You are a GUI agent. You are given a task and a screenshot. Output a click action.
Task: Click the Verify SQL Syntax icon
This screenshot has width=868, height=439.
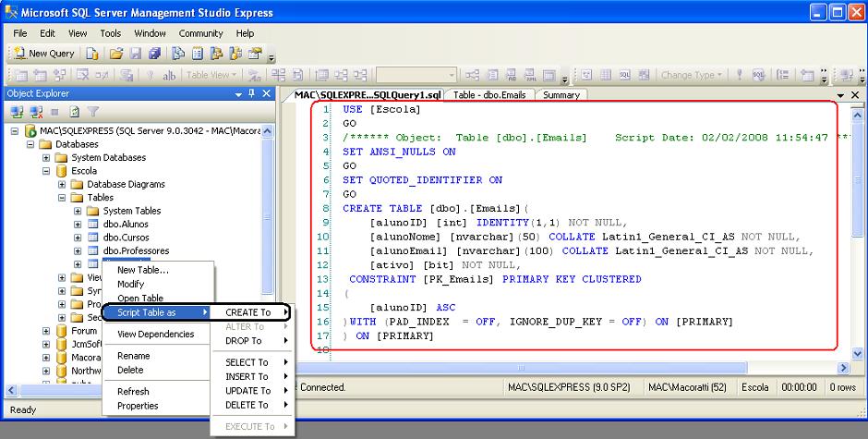click(758, 75)
